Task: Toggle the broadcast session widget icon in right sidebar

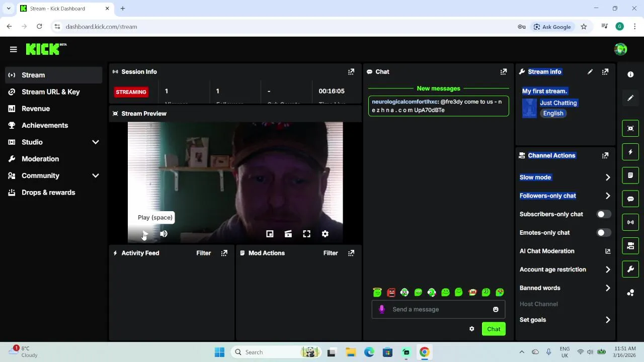Action: click(630, 222)
